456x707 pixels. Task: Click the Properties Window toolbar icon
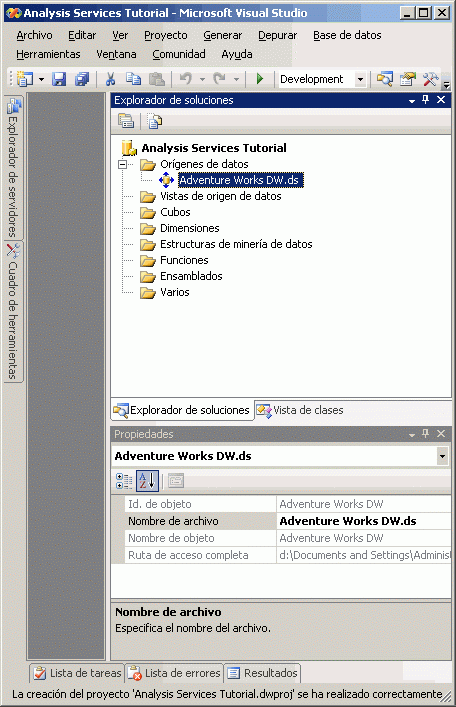click(407, 79)
